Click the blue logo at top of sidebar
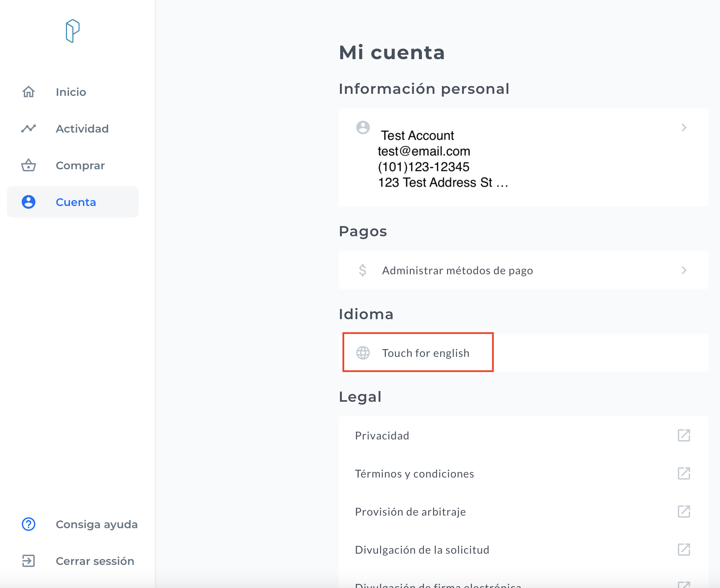 coord(72,31)
